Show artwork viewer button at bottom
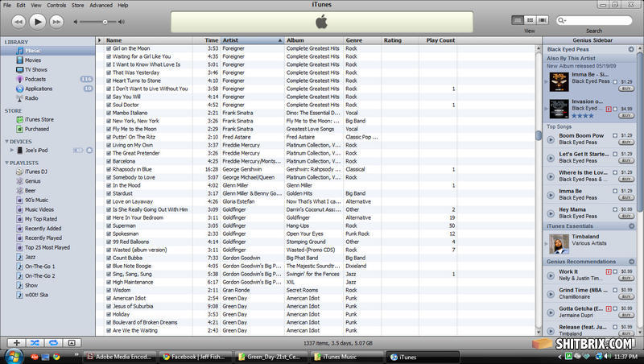The width and height of the screenshot is (644, 364). 72,342
